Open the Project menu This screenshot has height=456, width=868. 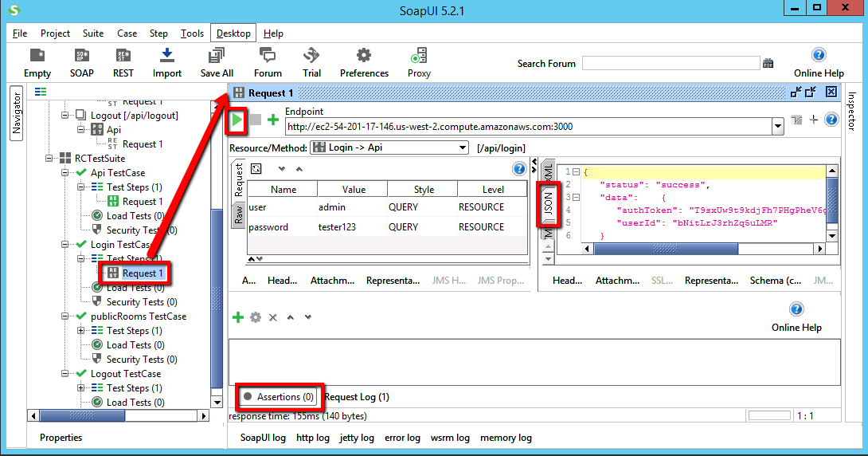click(55, 33)
